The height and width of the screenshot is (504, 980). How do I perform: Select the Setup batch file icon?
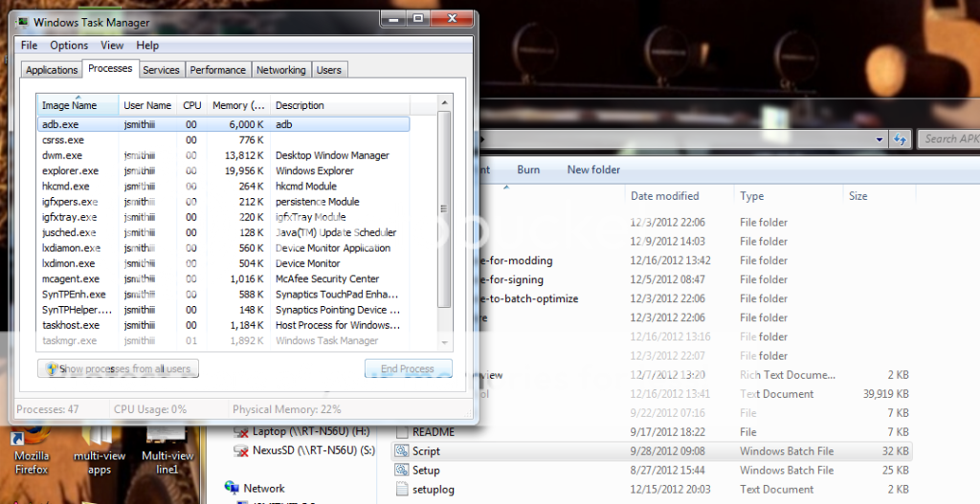(402, 471)
